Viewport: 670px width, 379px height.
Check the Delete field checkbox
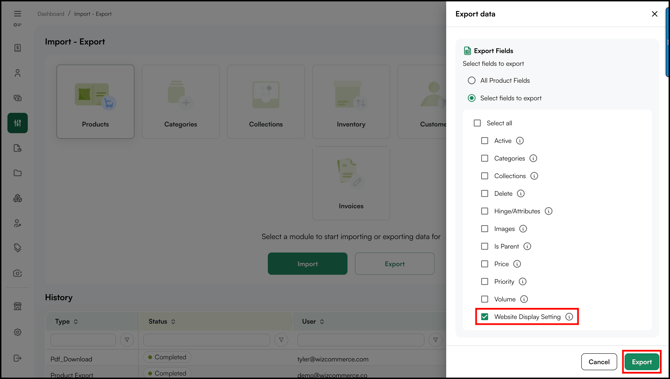pos(485,194)
